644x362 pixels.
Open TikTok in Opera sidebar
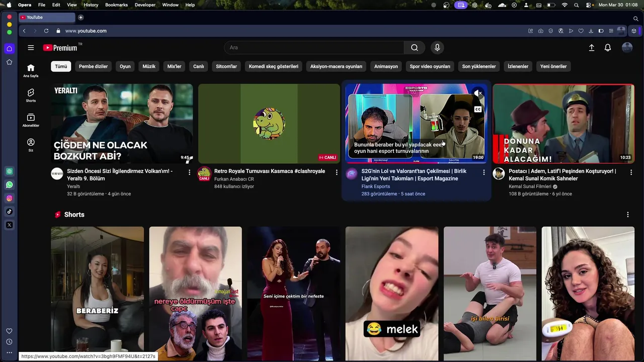point(9,212)
